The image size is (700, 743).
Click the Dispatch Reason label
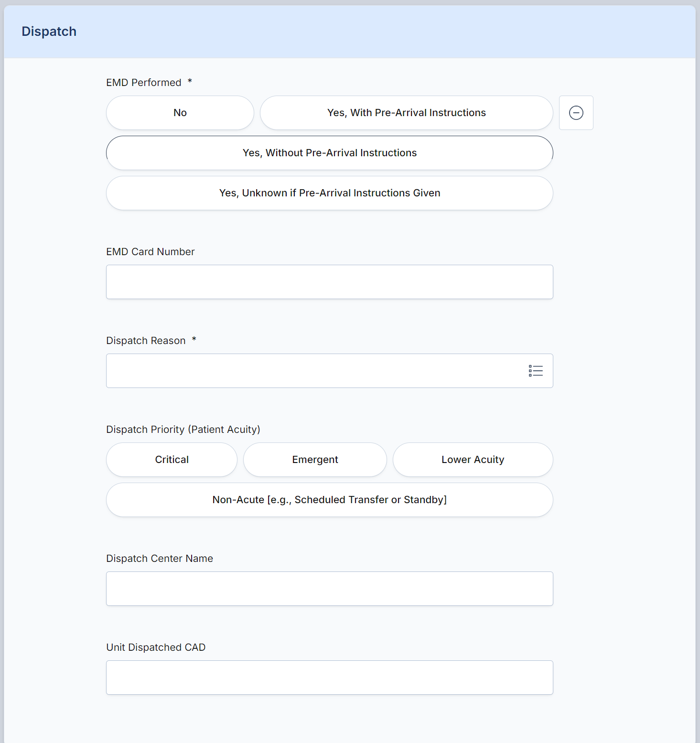click(146, 341)
